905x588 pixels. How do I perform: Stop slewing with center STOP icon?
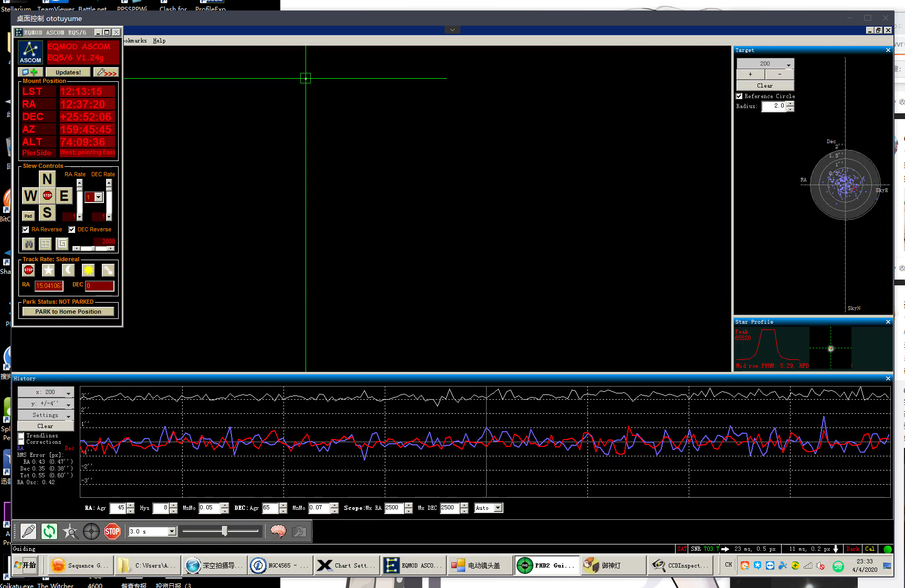(x=47, y=196)
